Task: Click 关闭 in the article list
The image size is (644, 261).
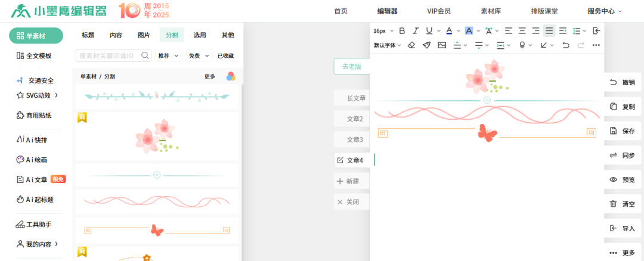Action: 352,202
